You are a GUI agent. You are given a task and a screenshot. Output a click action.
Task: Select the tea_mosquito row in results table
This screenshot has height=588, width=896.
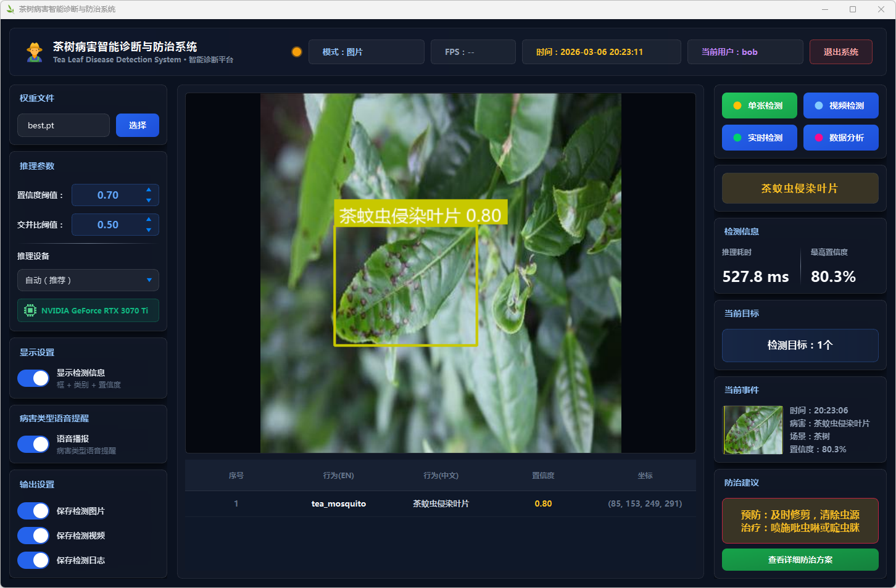pyautogui.click(x=440, y=503)
